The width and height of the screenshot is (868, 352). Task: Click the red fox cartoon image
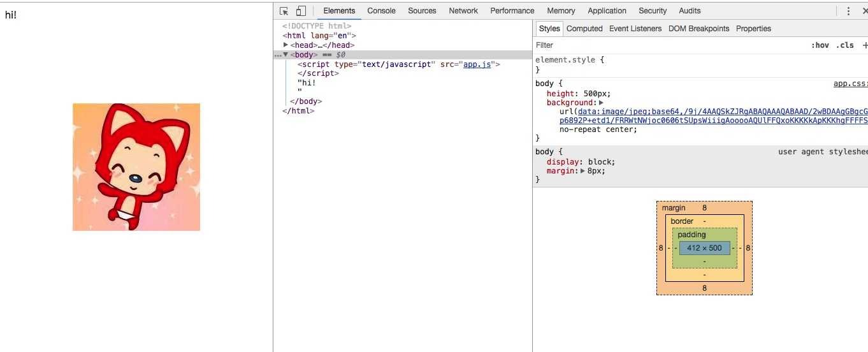point(136,167)
